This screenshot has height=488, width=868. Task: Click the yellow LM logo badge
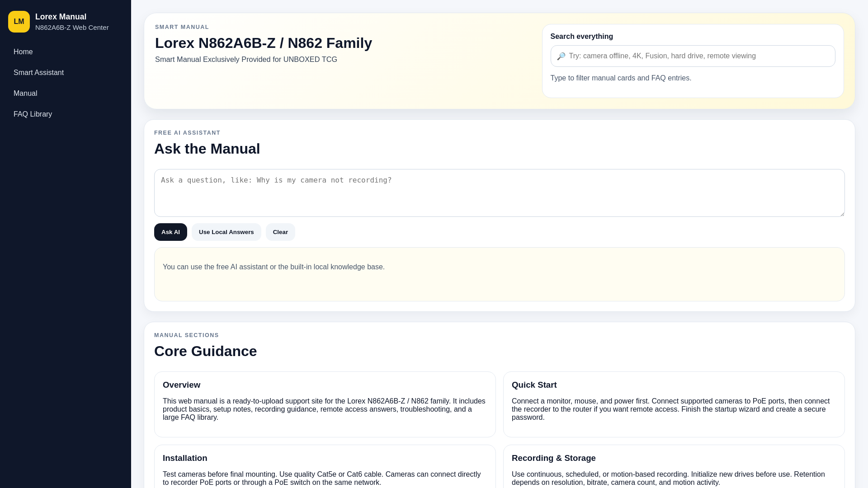tap(19, 22)
